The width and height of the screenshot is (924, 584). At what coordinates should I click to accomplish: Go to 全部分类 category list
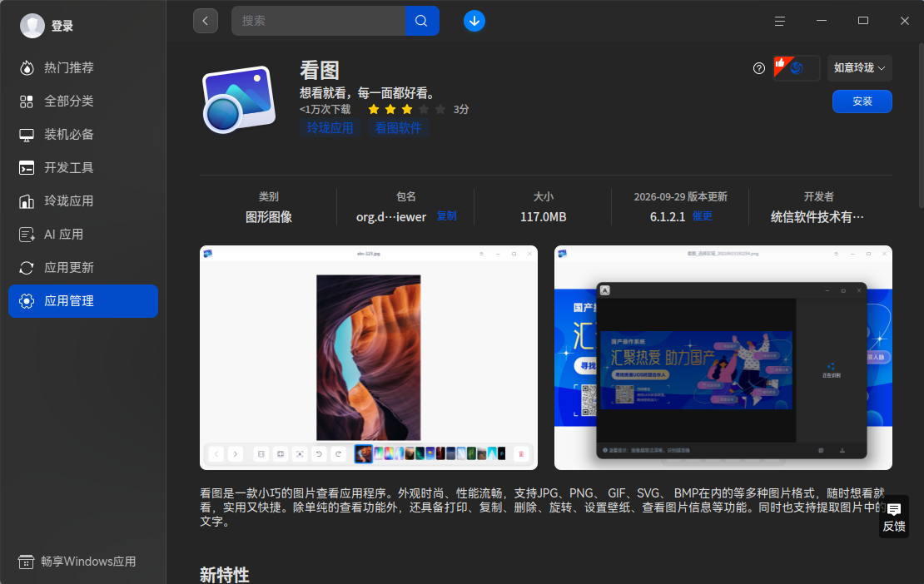tap(83, 101)
